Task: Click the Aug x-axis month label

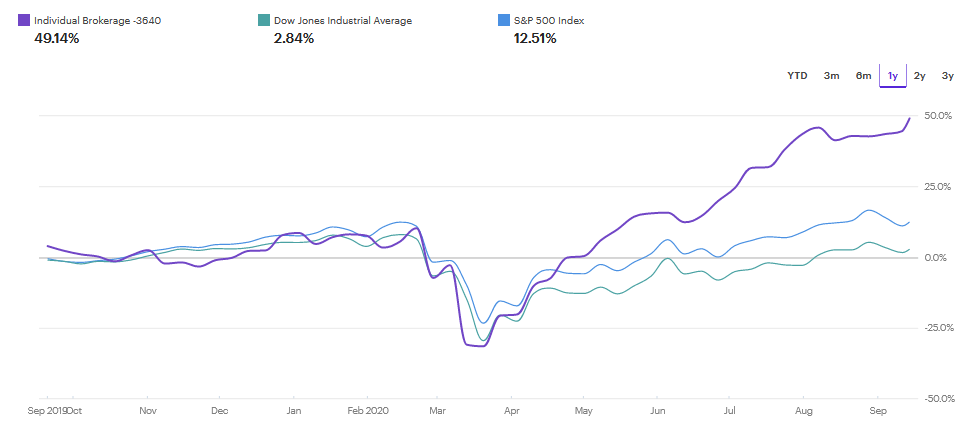Action: tap(803, 411)
